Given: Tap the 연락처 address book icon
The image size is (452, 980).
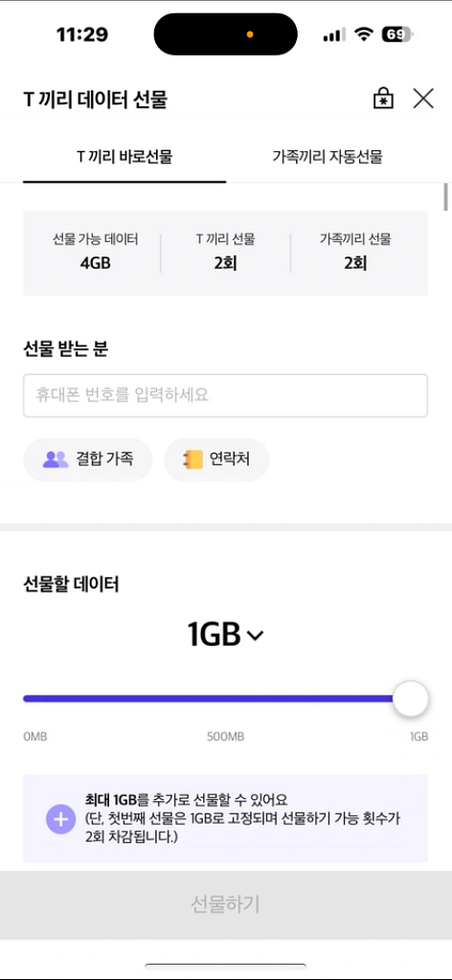Looking at the screenshot, I should (x=192, y=460).
